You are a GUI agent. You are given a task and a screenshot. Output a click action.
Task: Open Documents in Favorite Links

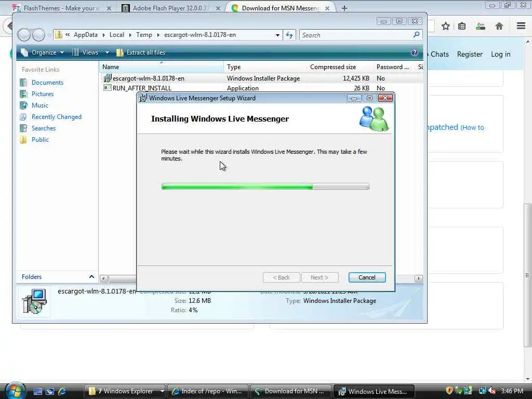(x=47, y=83)
